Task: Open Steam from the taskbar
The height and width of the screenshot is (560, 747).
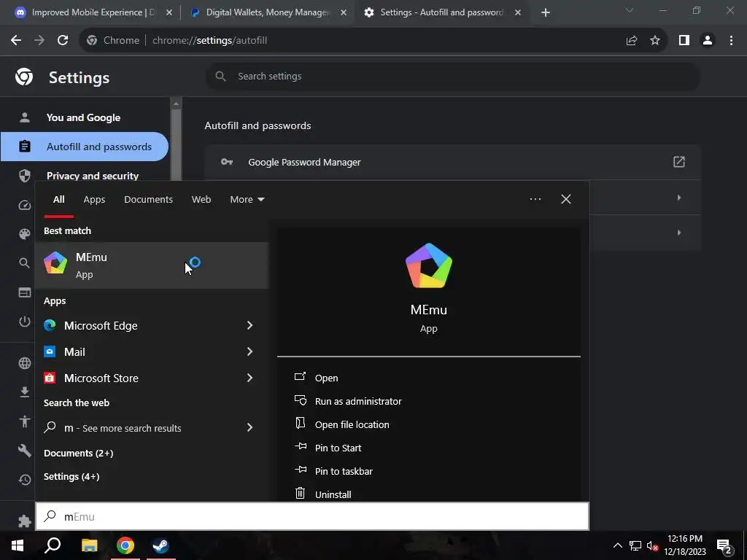Action: point(161,545)
